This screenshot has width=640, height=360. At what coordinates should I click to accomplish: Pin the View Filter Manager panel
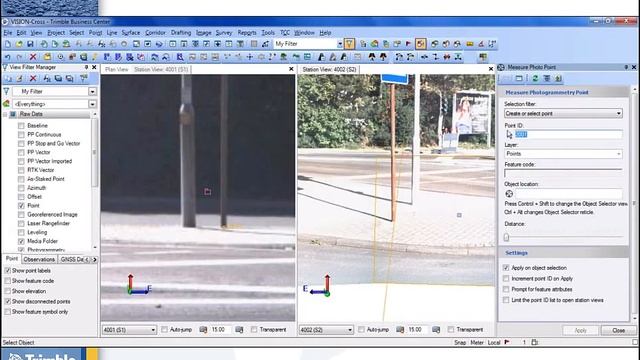[x=86, y=67]
